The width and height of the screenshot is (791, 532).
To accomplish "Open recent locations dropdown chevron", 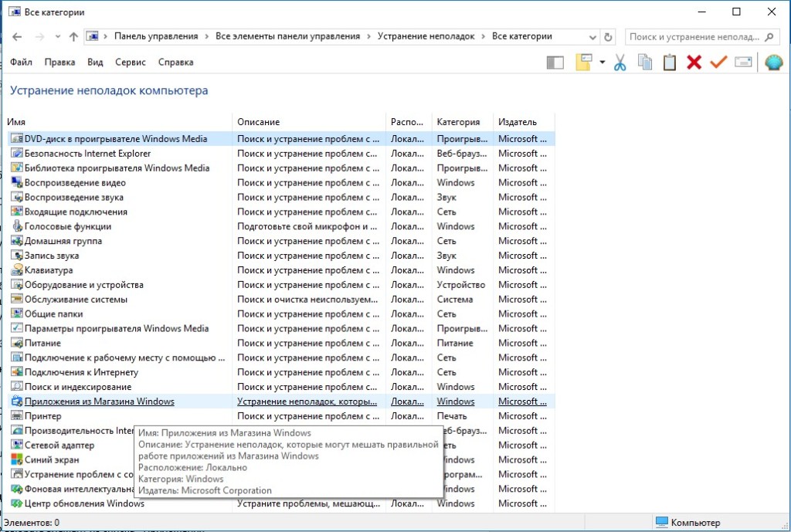I will click(57, 37).
